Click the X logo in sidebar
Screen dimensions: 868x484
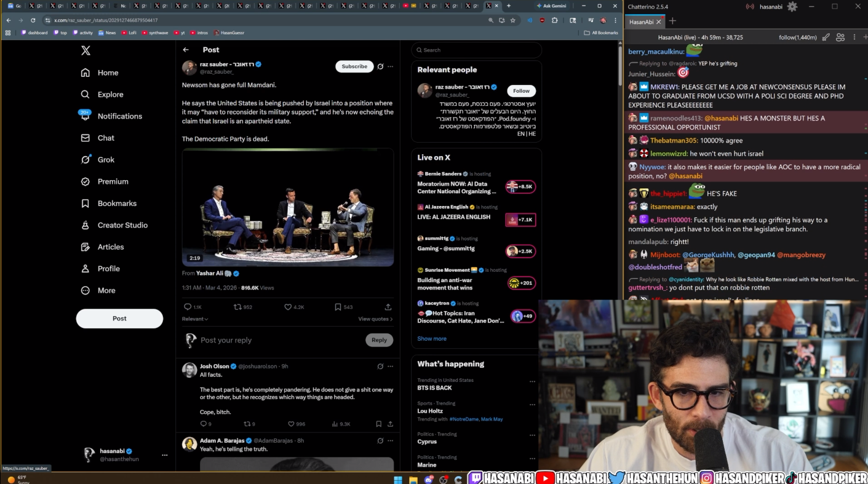86,50
